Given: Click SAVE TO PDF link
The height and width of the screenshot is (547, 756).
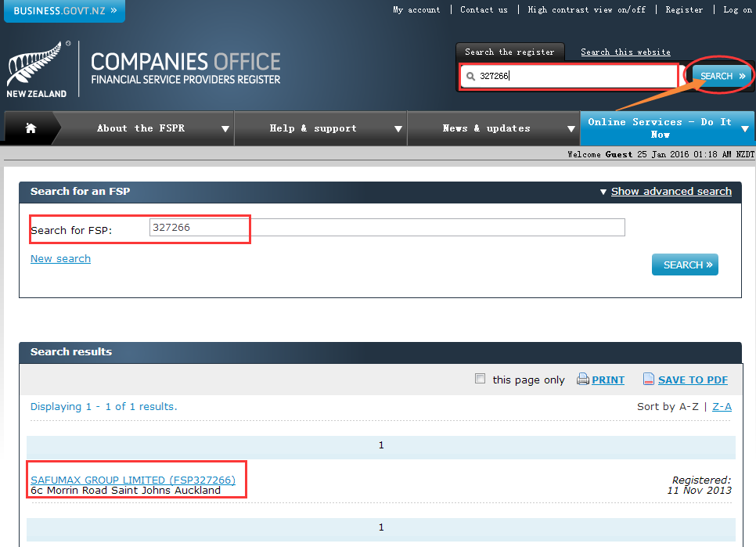Looking at the screenshot, I should 693,380.
